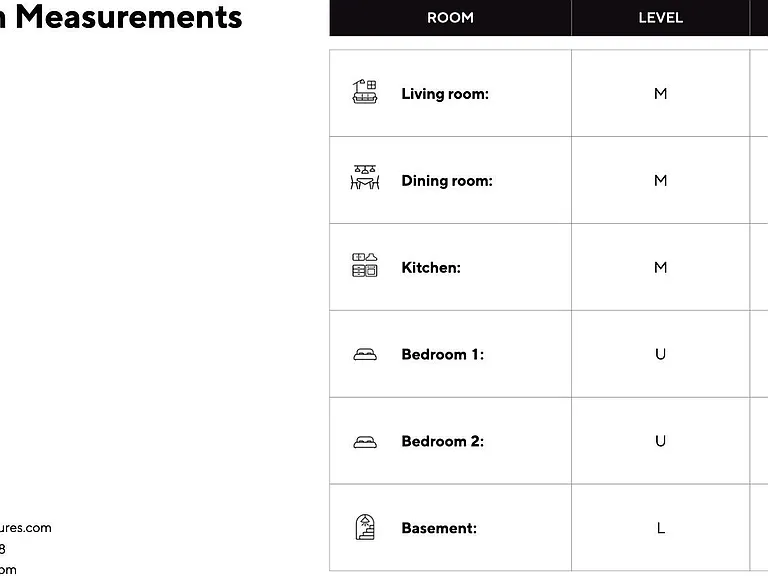Click the Living room sofa icon
Viewport: 768px width, 576px height.
[365, 92]
